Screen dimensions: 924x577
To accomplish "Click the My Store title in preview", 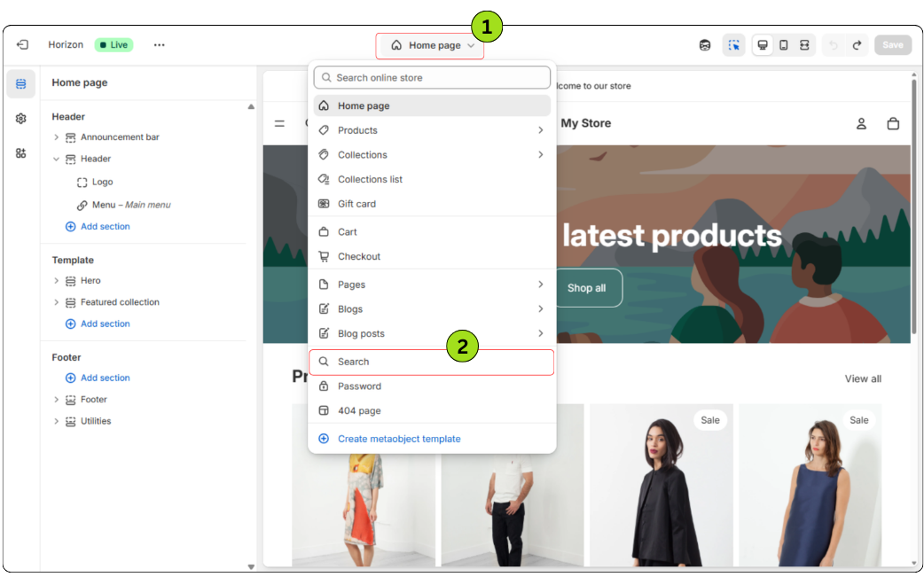I will tap(586, 123).
